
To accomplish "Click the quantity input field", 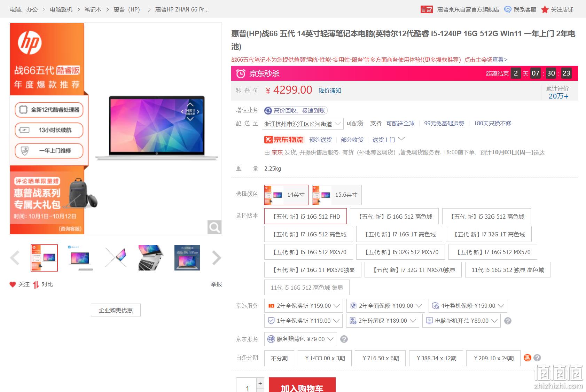I will tap(247, 385).
